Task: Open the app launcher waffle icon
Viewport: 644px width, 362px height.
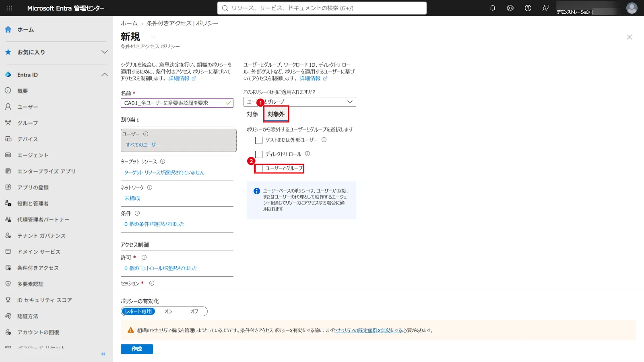Action: 10,8
